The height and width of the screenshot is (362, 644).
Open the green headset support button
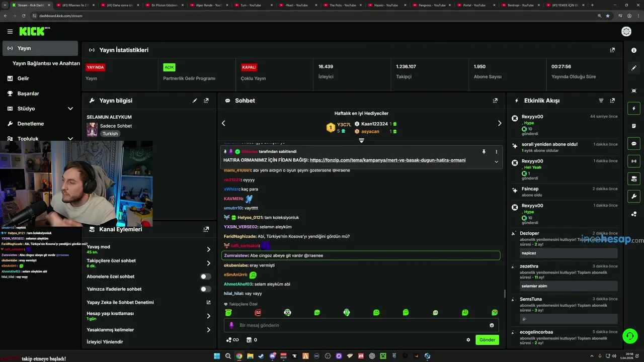pyautogui.click(x=630, y=335)
